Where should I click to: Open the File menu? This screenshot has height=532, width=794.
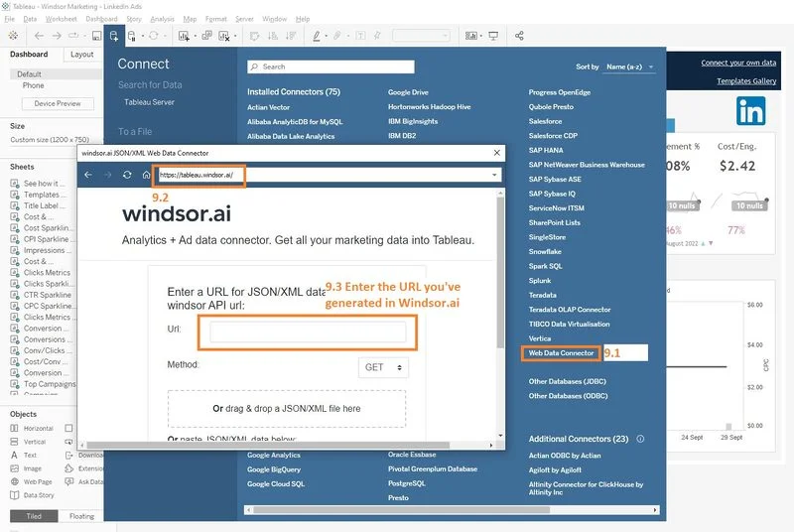pyautogui.click(x=10, y=19)
